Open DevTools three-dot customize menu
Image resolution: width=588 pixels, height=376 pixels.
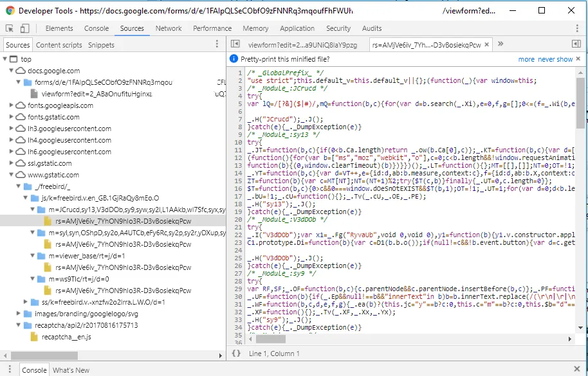pos(577,28)
